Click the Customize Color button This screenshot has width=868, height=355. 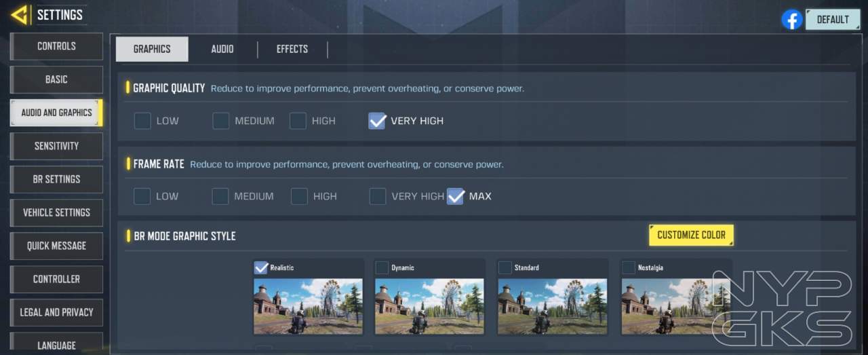coord(691,235)
